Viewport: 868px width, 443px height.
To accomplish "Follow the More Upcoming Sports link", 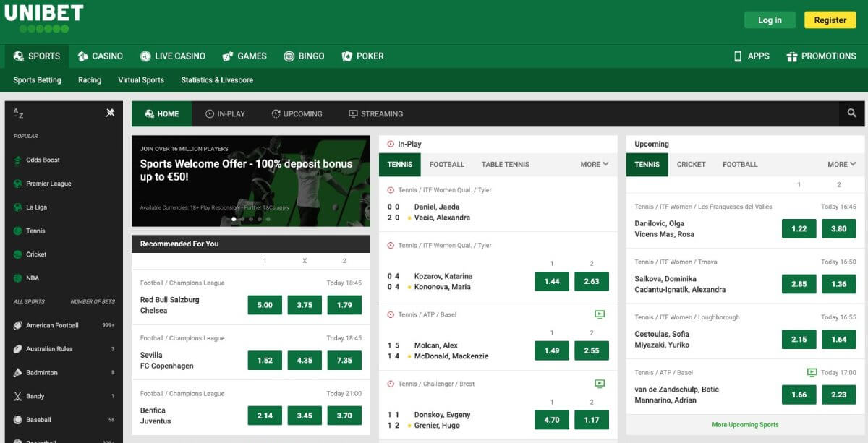I will [745, 425].
